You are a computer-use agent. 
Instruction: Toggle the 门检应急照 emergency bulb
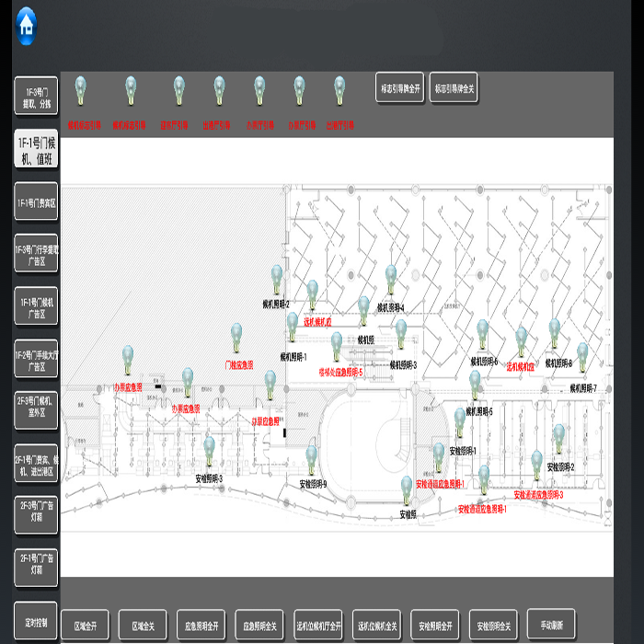click(236, 338)
